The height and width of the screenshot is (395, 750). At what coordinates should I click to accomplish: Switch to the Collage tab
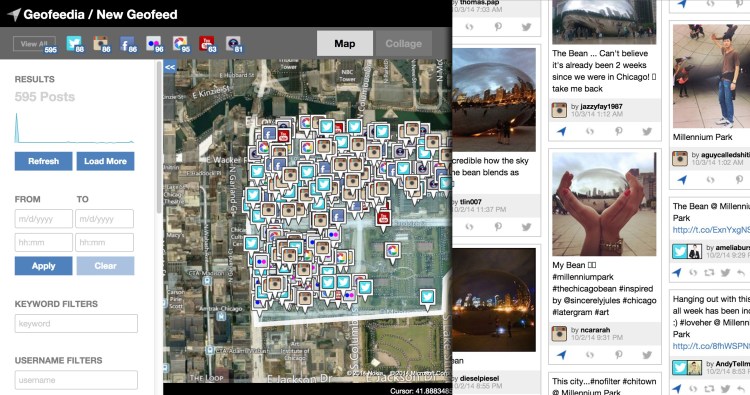[404, 44]
